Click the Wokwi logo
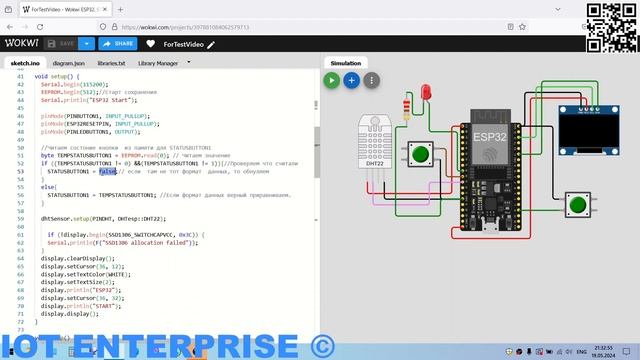Viewport: 640px width, 360px height. click(21, 43)
